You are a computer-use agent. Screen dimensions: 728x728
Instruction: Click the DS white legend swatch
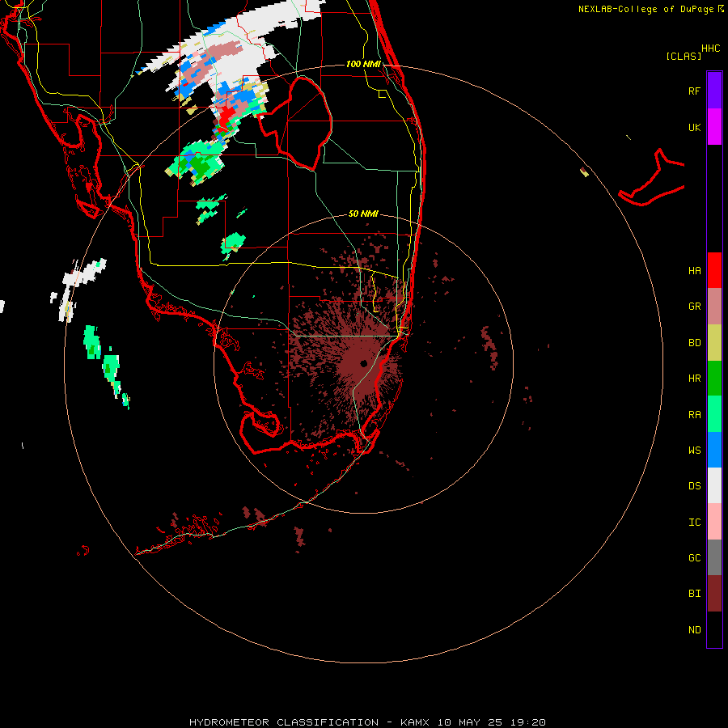(x=714, y=485)
